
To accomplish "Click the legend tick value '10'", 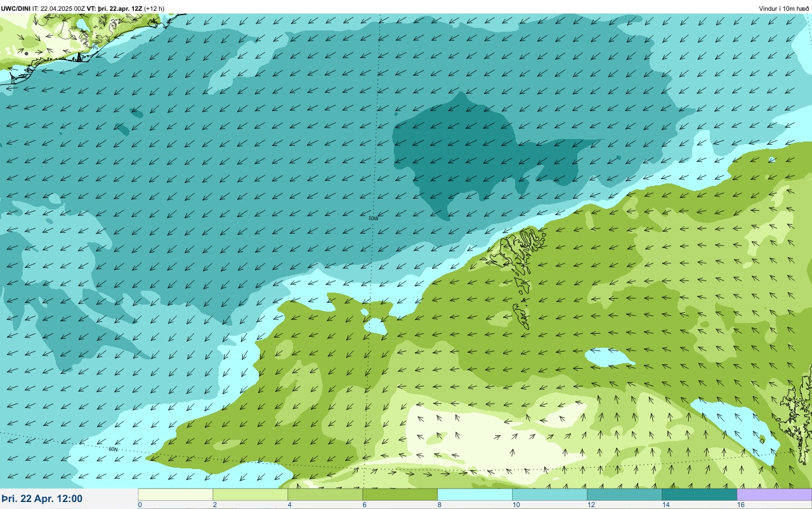I will click(x=516, y=505).
